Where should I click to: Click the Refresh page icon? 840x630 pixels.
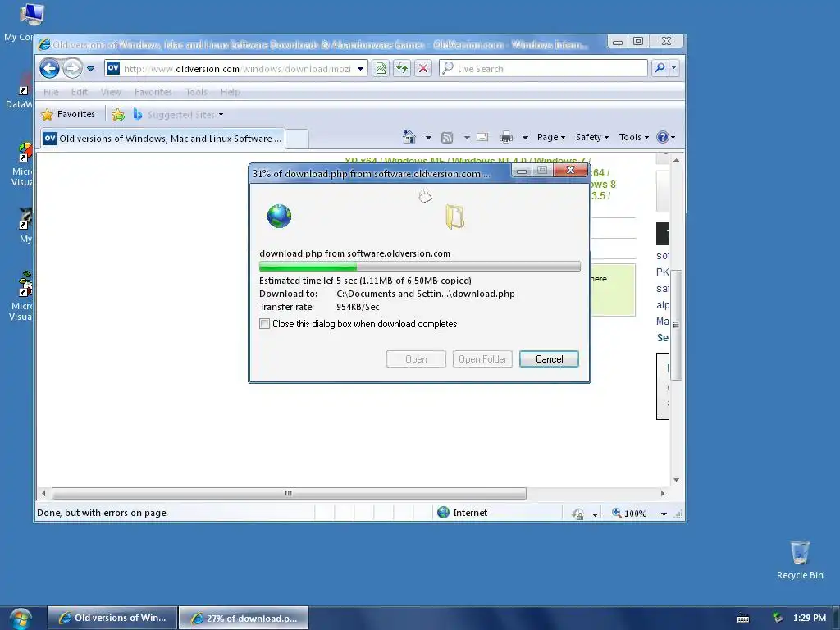pos(402,69)
